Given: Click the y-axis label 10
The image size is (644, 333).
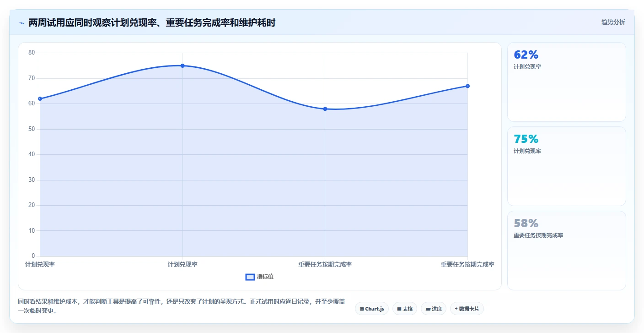Looking at the screenshot, I should tap(32, 230).
